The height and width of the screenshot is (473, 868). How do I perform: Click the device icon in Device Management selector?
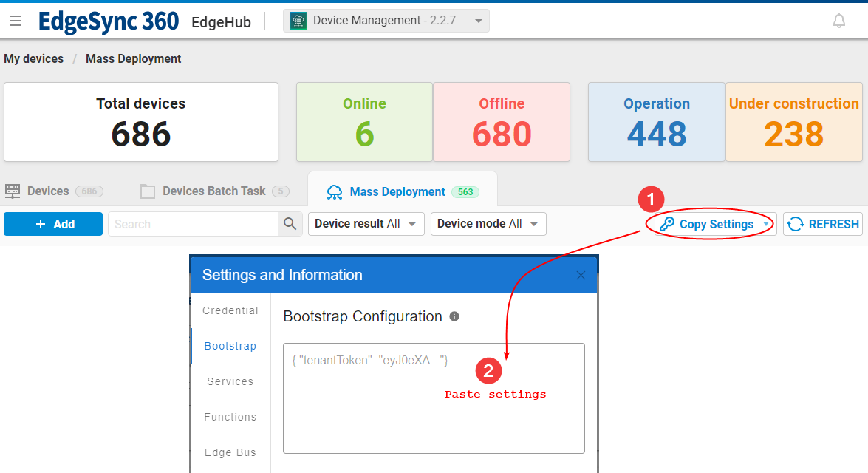298,20
